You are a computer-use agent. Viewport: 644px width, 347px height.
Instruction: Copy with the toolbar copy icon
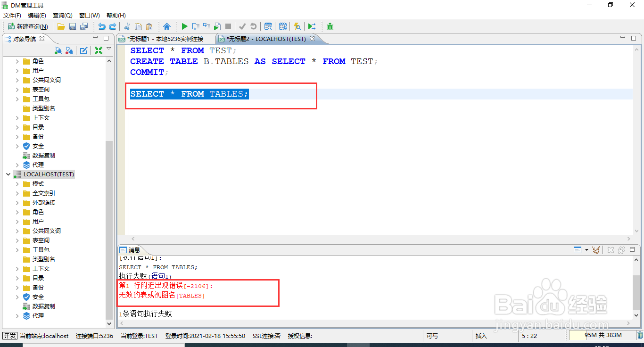tap(138, 26)
